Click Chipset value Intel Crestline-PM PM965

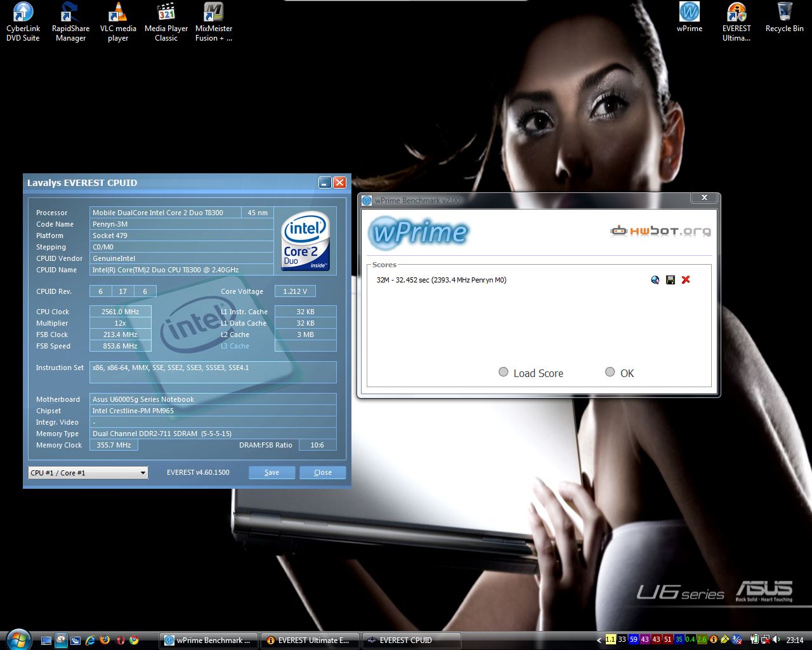click(x=213, y=411)
